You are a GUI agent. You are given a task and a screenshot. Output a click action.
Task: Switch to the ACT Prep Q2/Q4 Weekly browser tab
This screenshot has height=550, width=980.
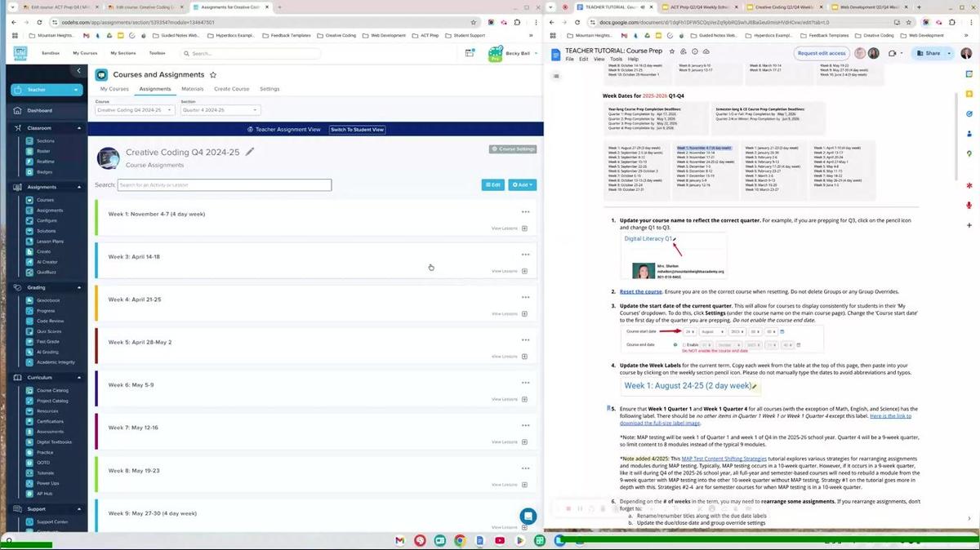coord(700,7)
